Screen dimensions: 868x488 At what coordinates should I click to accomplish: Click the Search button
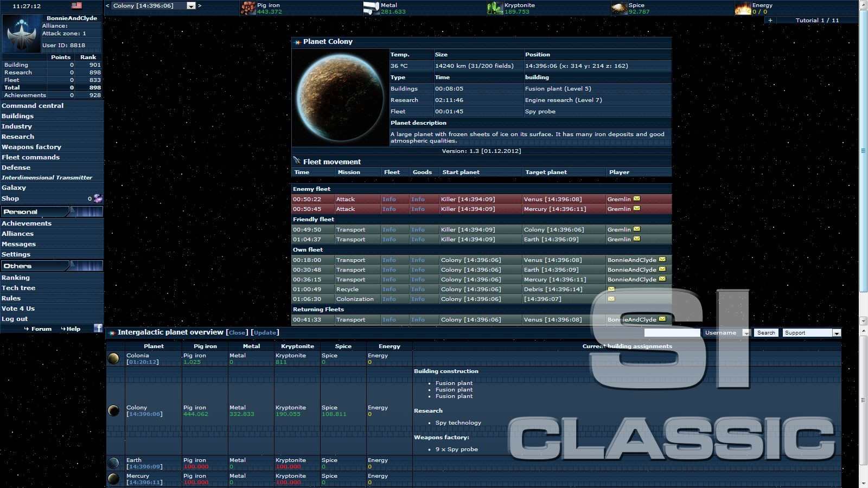click(765, 332)
